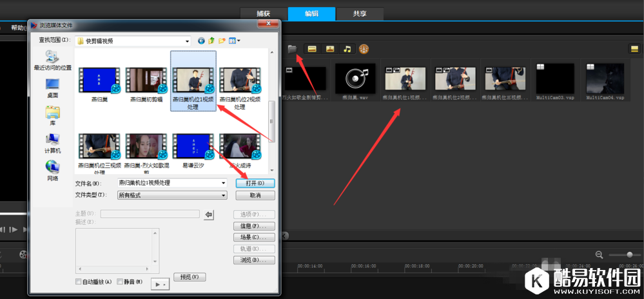Expand the 文件名 filename dropdown arrow
This screenshot has height=299, width=644.
224,183
